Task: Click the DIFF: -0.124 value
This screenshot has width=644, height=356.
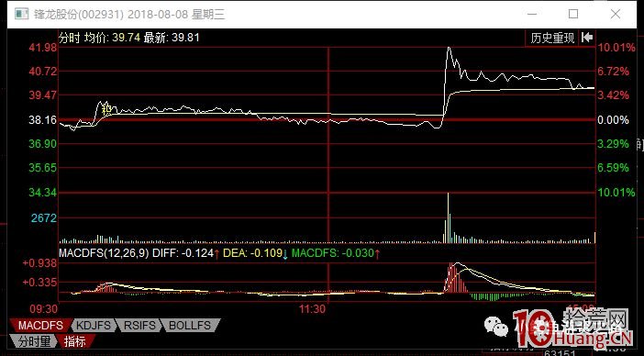Action: (x=183, y=253)
